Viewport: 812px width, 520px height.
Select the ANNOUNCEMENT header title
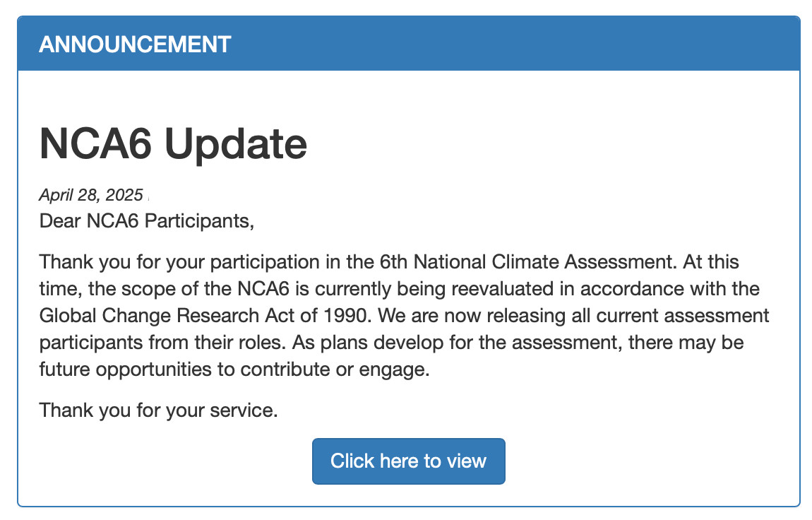click(135, 45)
